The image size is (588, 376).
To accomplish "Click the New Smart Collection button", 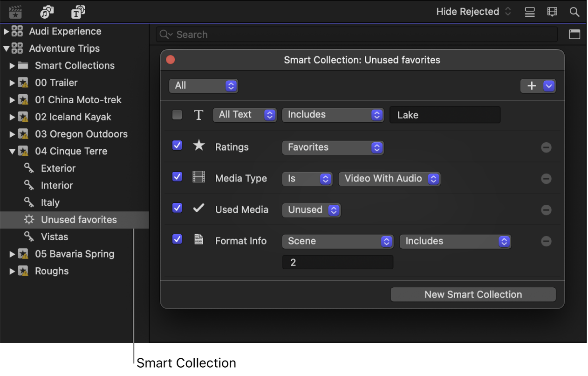I will tap(472, 294).
